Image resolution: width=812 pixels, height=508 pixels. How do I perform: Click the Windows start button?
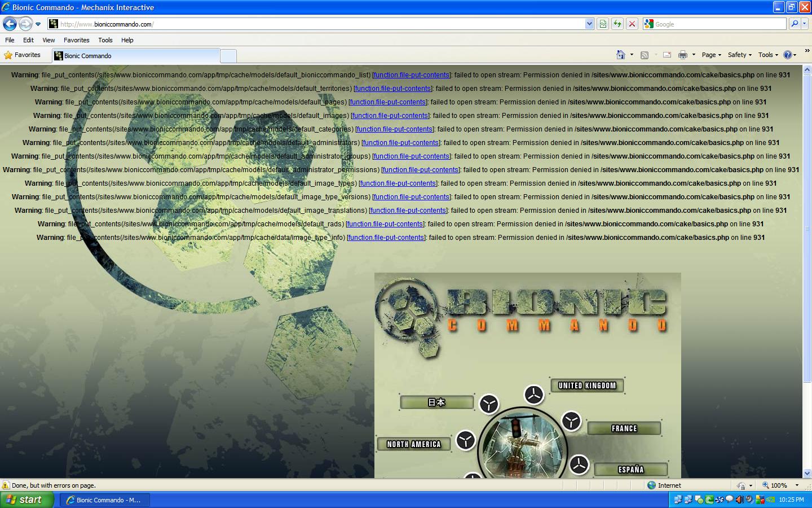click(27, 500)
